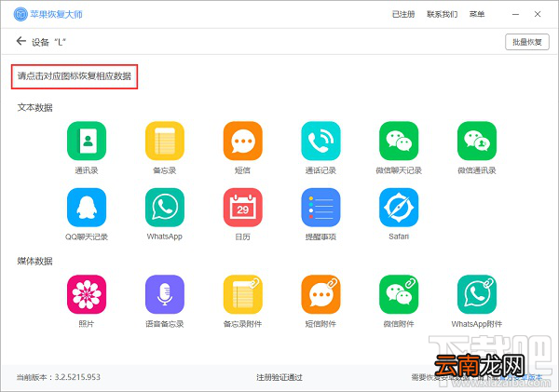
Task: Close the application window
Action: (x=538, y=14)
